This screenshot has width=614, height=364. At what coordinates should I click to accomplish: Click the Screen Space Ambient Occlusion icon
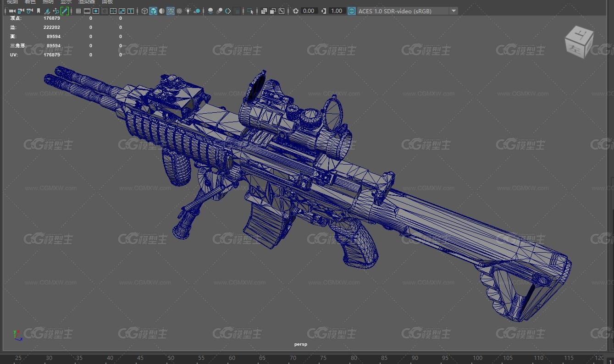210,11
